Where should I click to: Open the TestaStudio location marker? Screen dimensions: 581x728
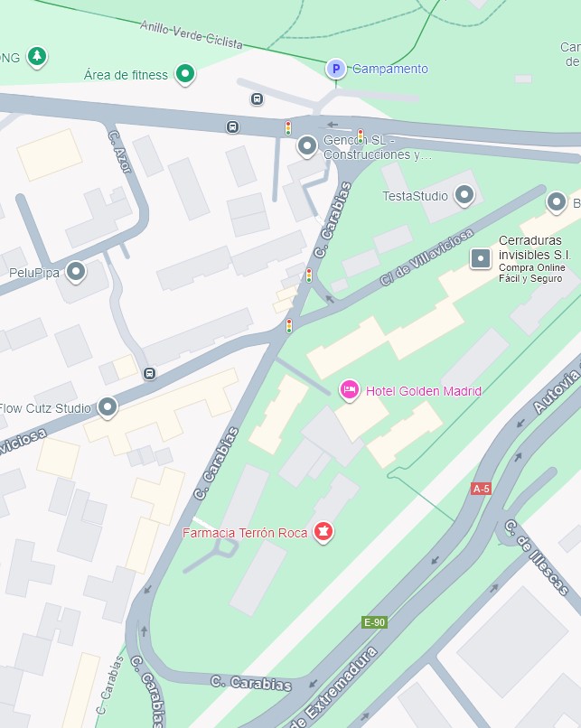[464, 195]
